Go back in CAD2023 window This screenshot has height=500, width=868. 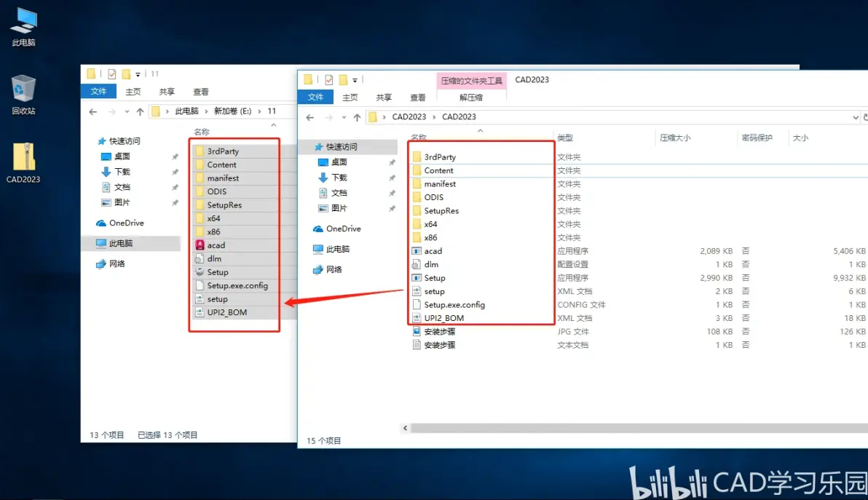(310, 117)
